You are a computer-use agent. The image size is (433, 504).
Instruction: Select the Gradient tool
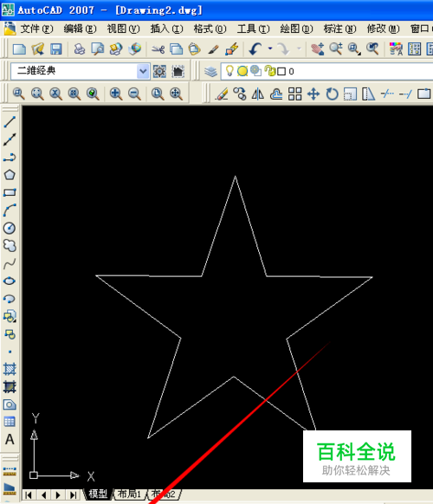click(10, 387)
